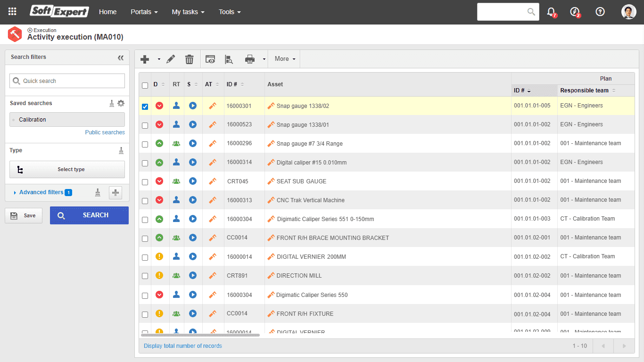Viewport: 644px width, 362px height.
Task: Check the Snap gauge 1338/01 row checkbox
Action: [x=145, y=125]
